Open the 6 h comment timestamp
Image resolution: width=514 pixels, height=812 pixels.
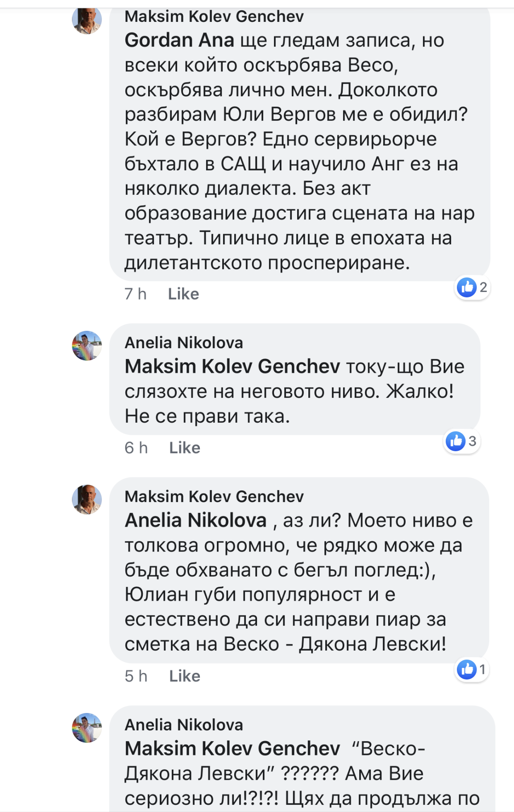(x=136, y=448)
